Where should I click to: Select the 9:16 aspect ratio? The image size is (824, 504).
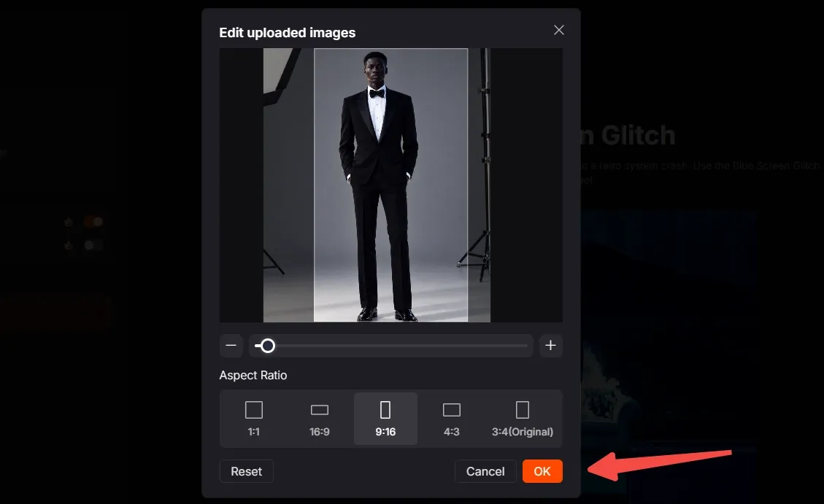(x=385, y=419)
